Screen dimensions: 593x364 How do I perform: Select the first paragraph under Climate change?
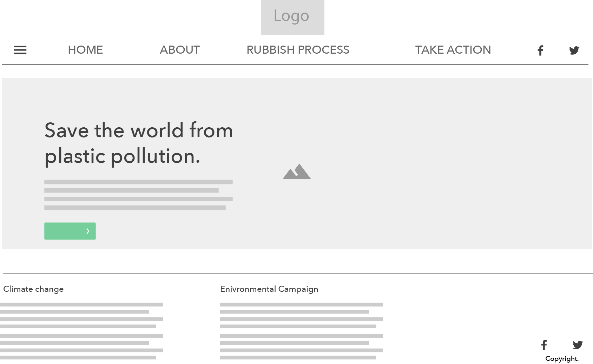tap(81, 315)
